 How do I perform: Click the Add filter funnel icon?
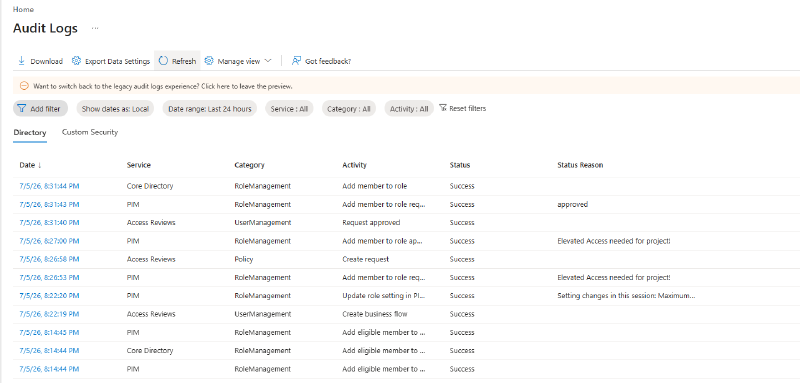(21, 109)
